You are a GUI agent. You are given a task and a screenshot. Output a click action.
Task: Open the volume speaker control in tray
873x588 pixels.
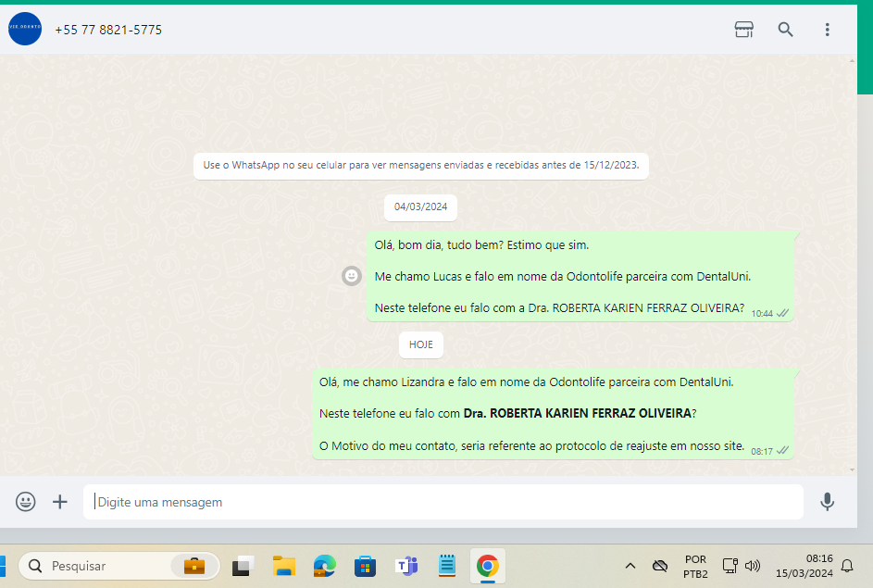click(x=753, y=566)
